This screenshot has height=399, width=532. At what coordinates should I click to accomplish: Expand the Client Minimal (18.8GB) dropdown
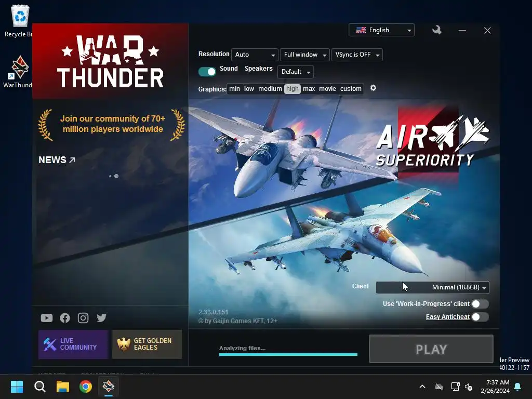[433, 287]
